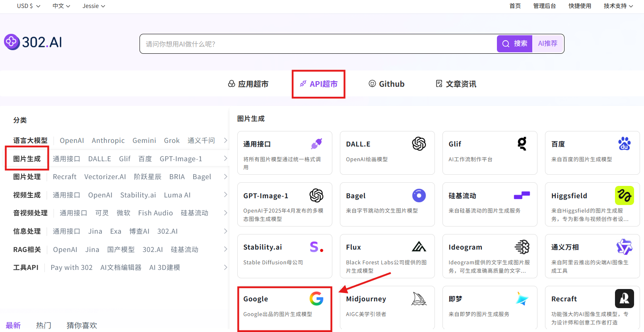This screenshot has width=644, height=332.
Task: Switch to the API超市 tab
Action: click(x=318, y=84)
